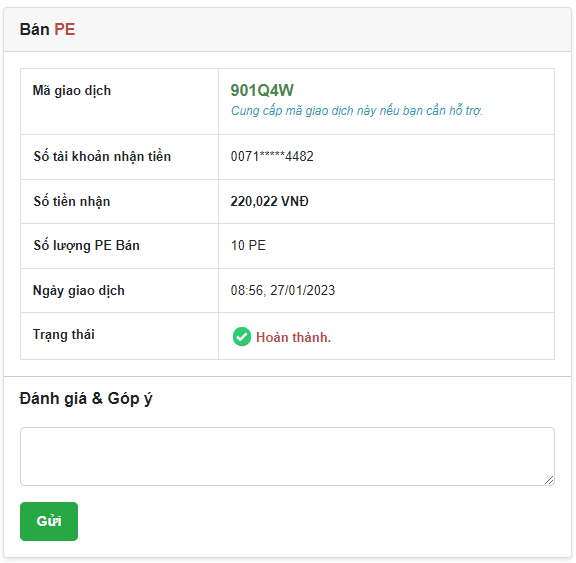Select the transaction code 901Q4W

tap(262, 90)
